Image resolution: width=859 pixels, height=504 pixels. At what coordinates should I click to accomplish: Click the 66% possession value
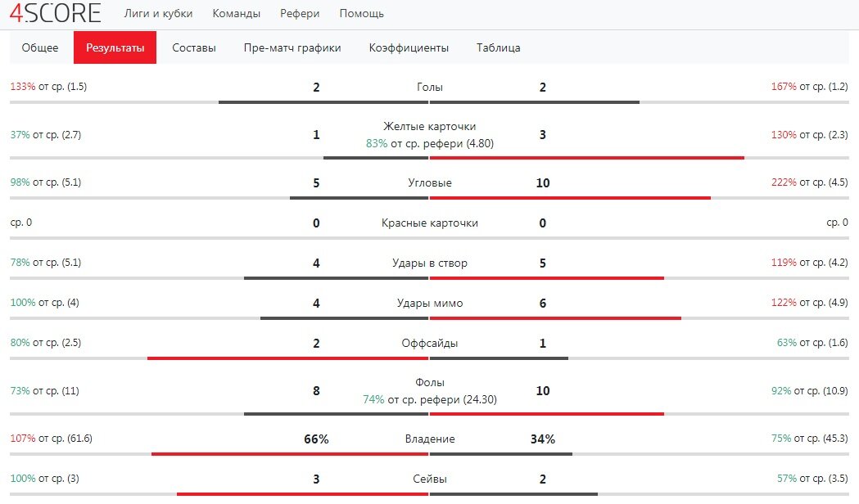[316, 439]
